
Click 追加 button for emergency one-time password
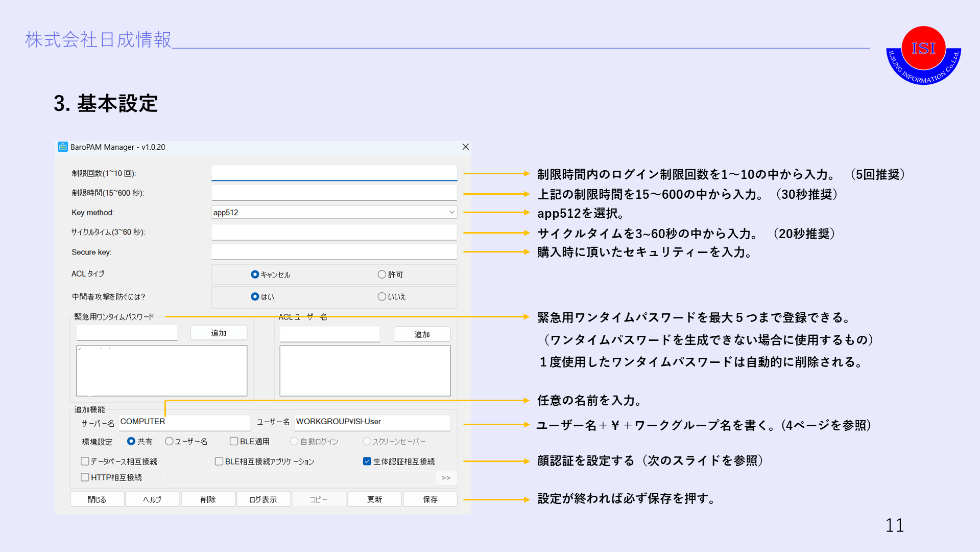click(219, 333)
